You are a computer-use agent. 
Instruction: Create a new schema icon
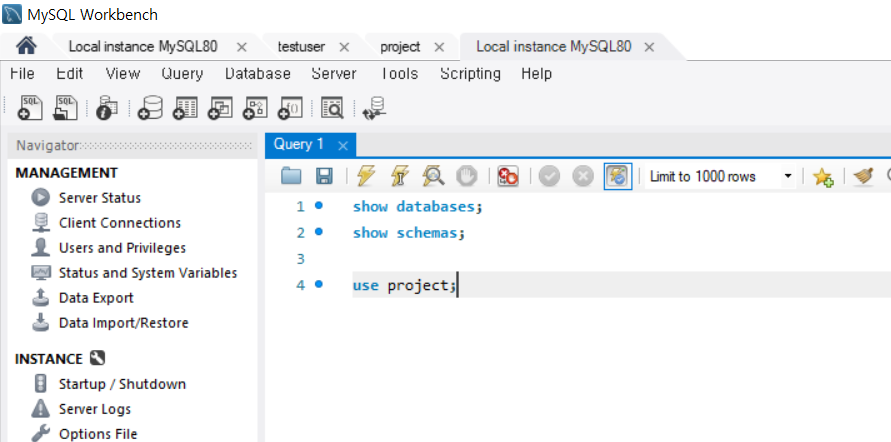pyautogui.click(x=150, y=107)
